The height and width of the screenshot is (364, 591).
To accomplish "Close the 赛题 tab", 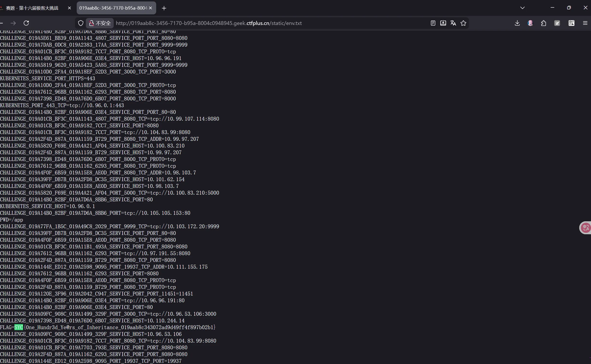I will point(69,8).
